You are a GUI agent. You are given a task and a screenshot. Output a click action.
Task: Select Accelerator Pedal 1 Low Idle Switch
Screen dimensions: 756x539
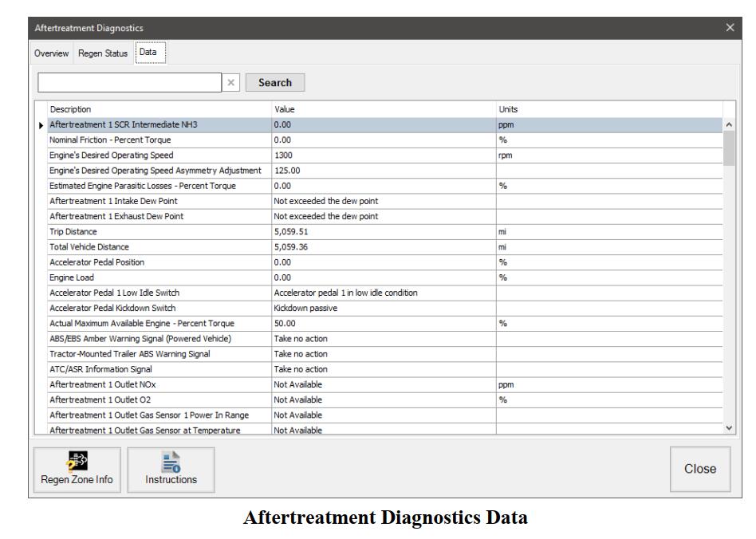coord(384,293)
